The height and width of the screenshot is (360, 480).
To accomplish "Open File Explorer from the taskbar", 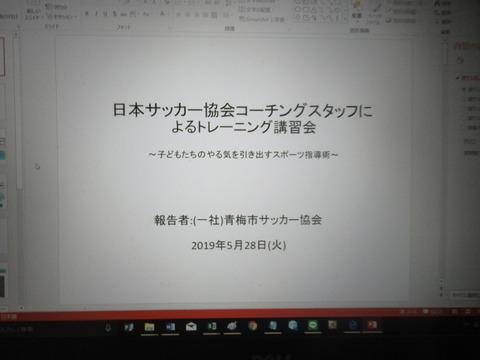I will pyautogui.click(x=149, y=326).
